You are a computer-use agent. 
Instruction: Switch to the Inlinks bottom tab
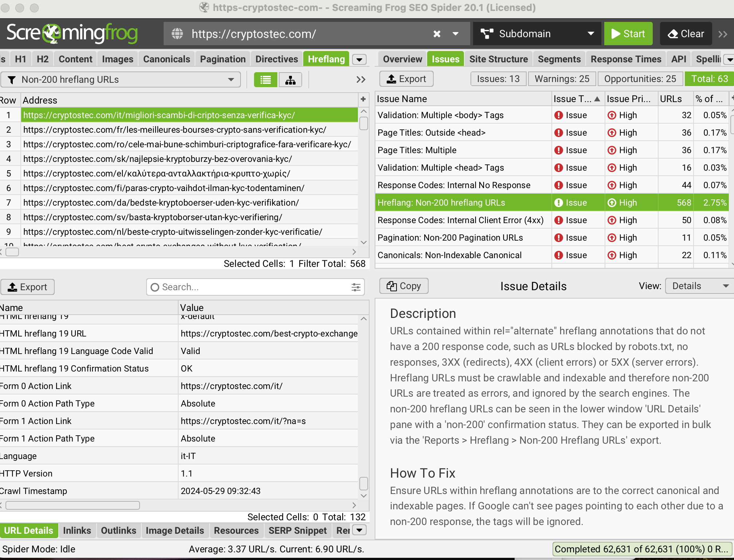[77, 530]
